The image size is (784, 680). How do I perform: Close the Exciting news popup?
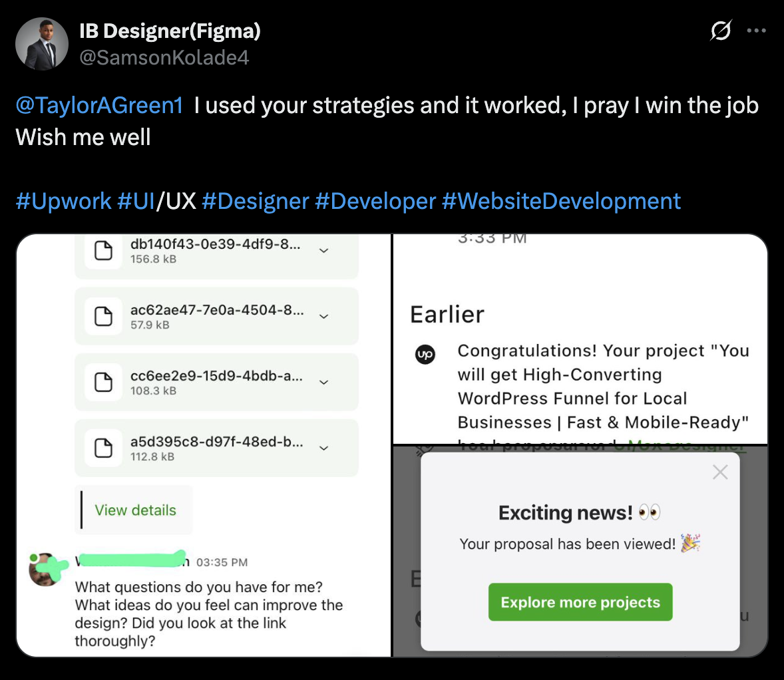point(720,472)
